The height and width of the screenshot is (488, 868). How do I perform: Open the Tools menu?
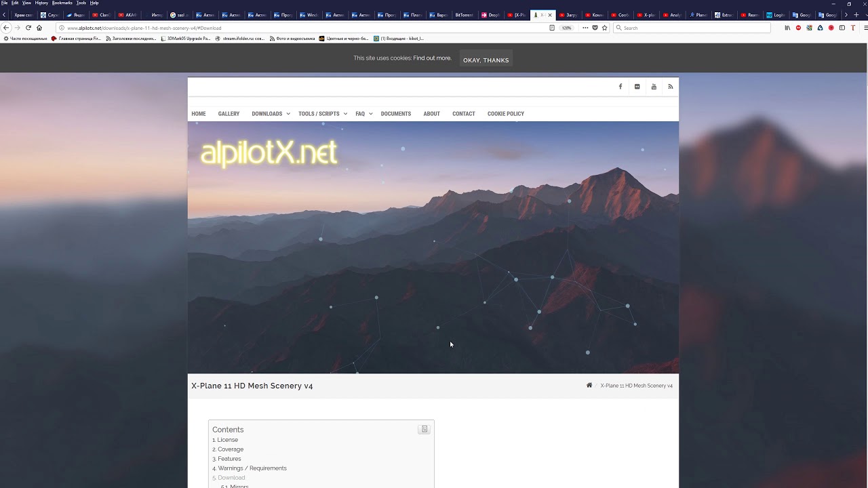[x=81, y=3]
